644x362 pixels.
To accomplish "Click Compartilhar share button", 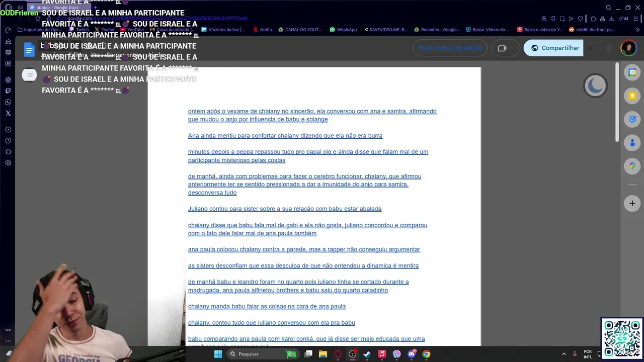I will [554, 48].
